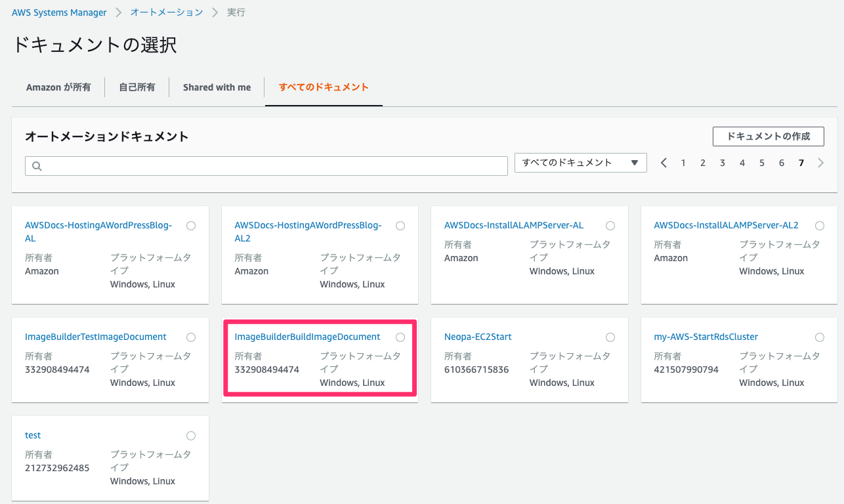Image resolution: width=844 pixels, height=504 pixels.
Task: Select AWSDocs-HostingAWordPressBlog-AL2 radio button
Action: [x=400, y=226]
